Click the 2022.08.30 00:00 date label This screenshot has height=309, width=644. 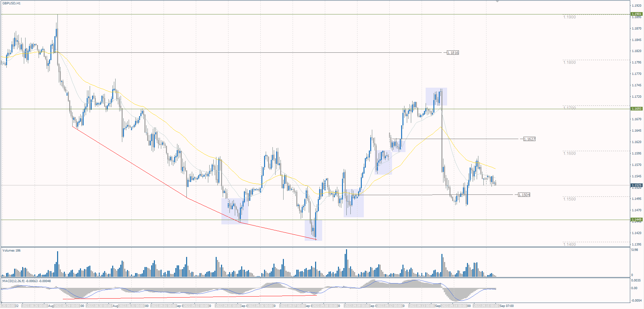tap(99, 306)
